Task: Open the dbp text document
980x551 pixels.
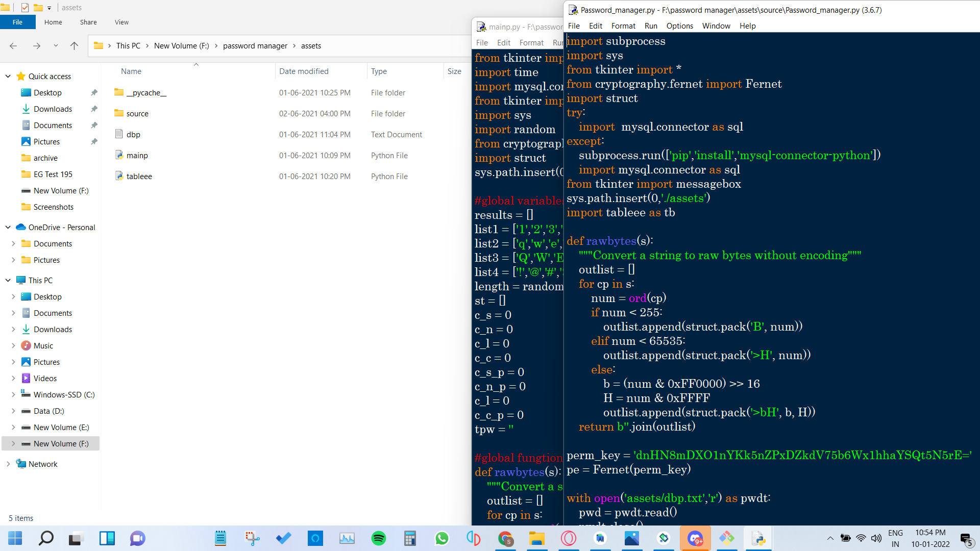Action: click(x=133, y=135)
